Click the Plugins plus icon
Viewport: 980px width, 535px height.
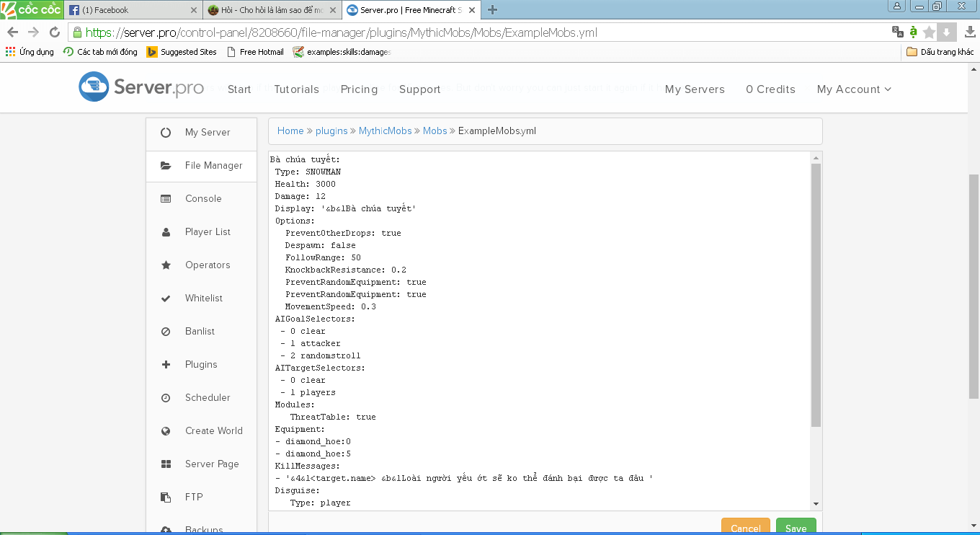[166, 365]
